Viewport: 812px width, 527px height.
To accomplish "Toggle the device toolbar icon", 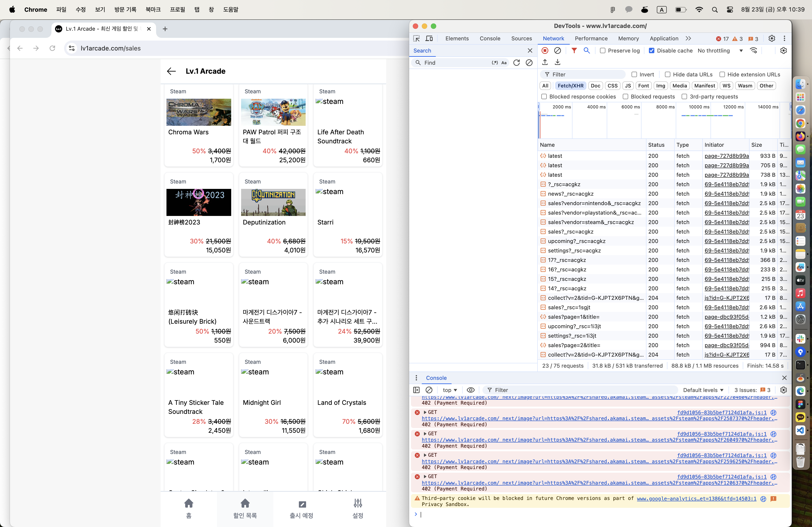I will pyautogui.click(x=429, y=39).
